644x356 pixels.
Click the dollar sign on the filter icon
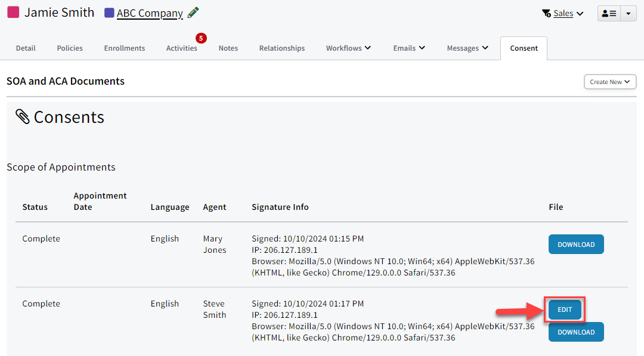pyautogui.click(x=547, y=16)
